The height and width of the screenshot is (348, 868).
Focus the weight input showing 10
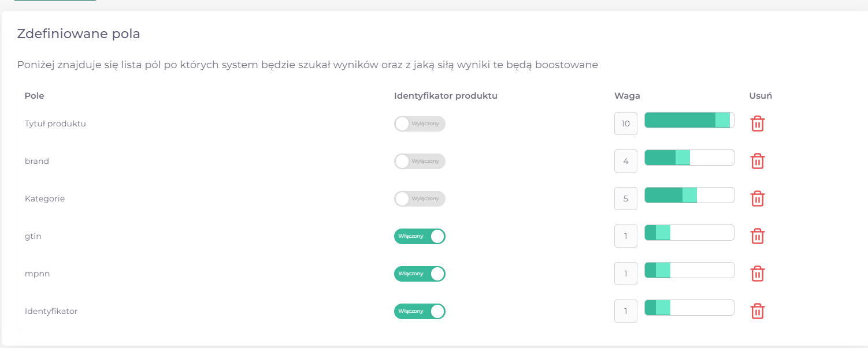(x=626, y=124)
